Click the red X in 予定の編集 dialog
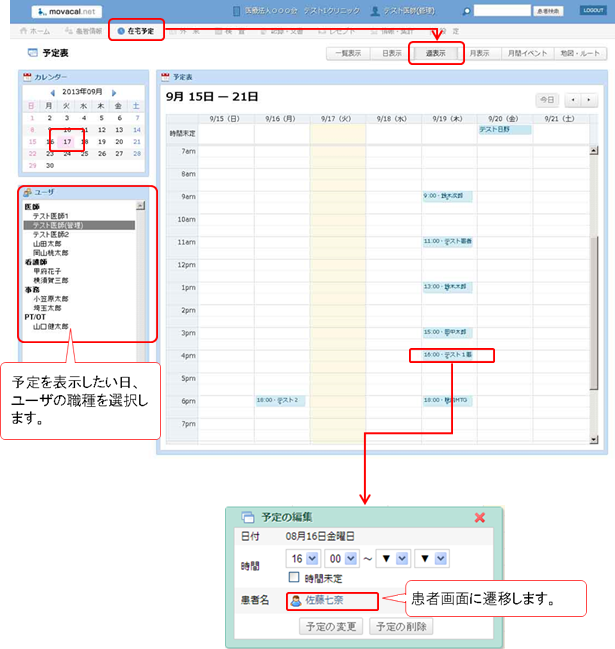The image size is (615, 649). pos(479,517)
